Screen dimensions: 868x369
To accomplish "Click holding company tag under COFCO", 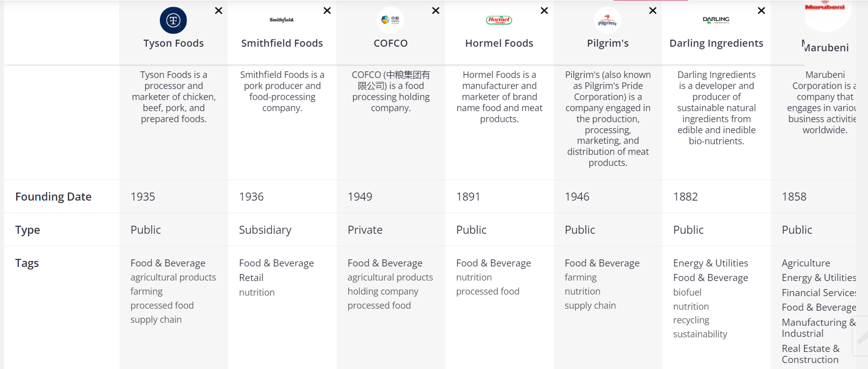I will pos(382,292).
